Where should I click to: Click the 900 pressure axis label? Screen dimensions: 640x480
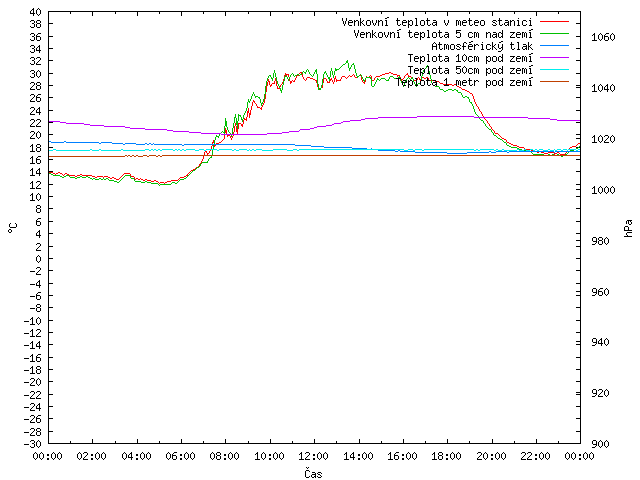[x=600, y=444]
